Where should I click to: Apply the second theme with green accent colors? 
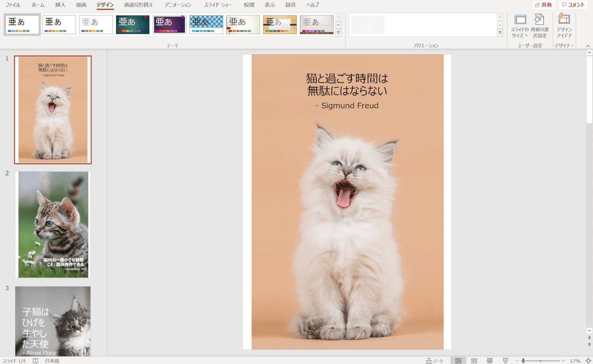[x=59, y=25]
